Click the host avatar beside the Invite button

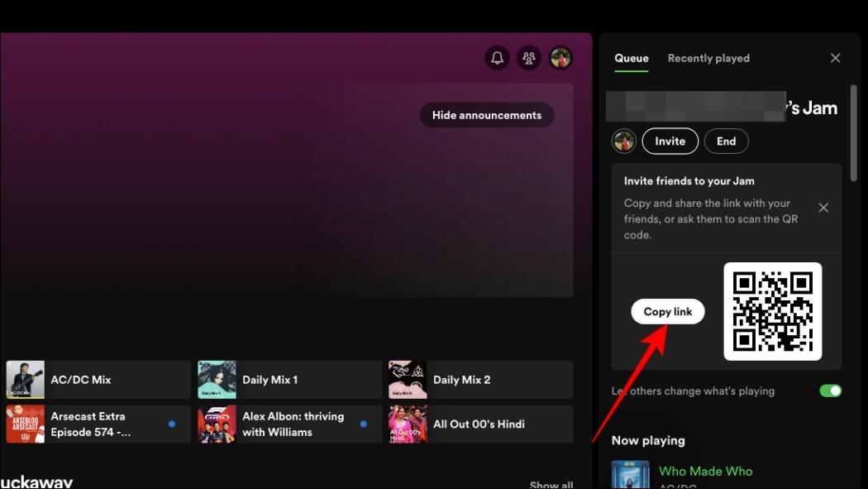click(624, 141)
